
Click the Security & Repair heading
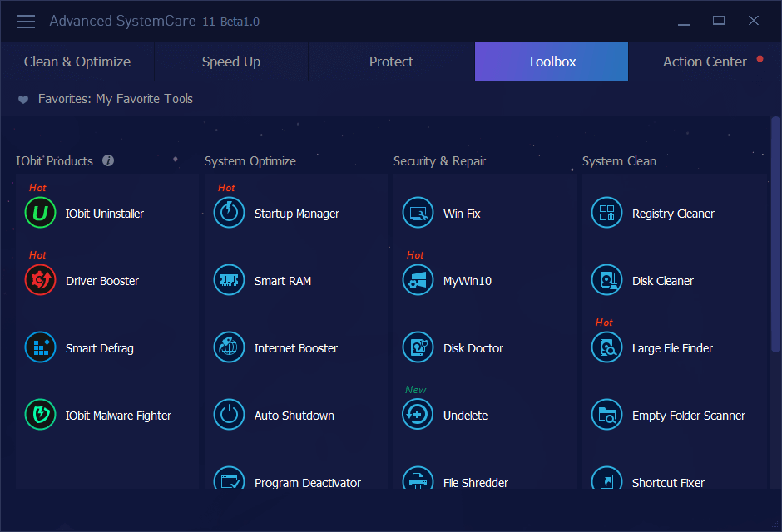pos(439,161)
